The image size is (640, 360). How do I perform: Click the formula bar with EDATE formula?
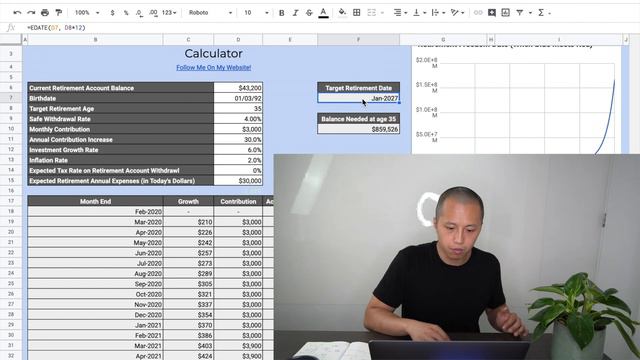click(327, 28)
